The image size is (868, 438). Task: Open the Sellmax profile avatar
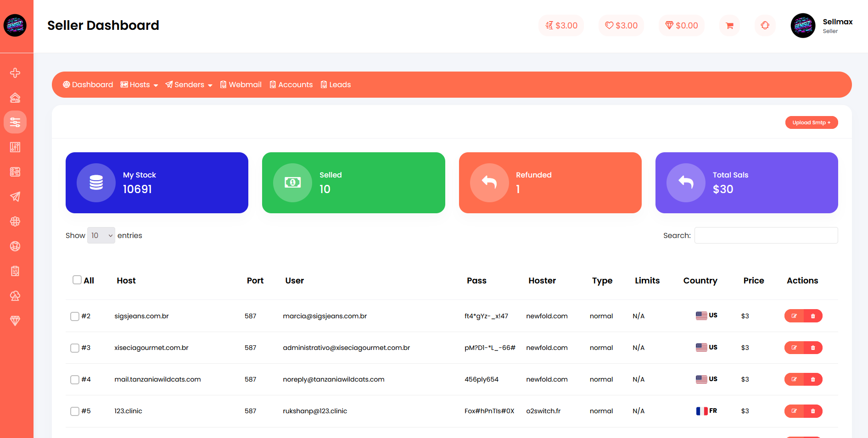[x=803, y=26]
